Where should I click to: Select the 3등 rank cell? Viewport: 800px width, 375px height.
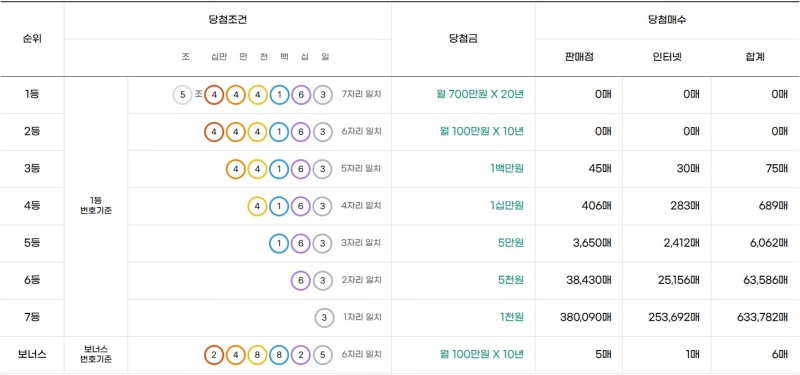32,169
